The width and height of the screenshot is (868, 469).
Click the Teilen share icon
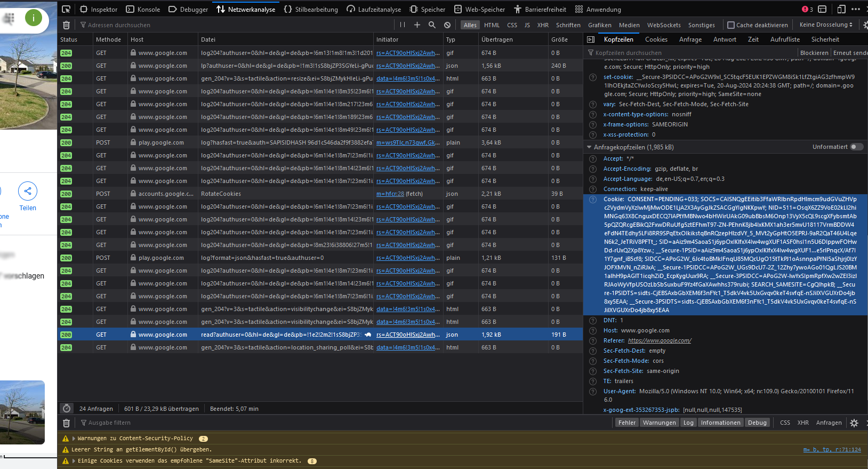(x=28, y=191)
